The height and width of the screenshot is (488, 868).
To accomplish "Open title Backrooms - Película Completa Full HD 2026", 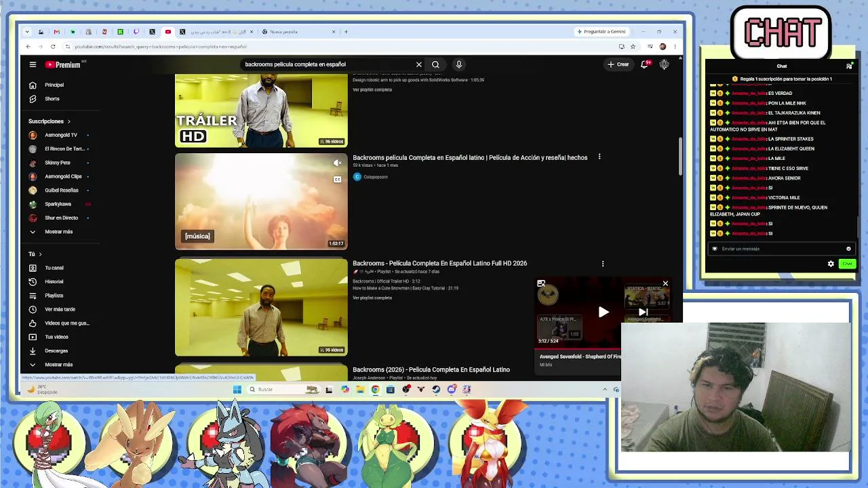I will [439, 264].
